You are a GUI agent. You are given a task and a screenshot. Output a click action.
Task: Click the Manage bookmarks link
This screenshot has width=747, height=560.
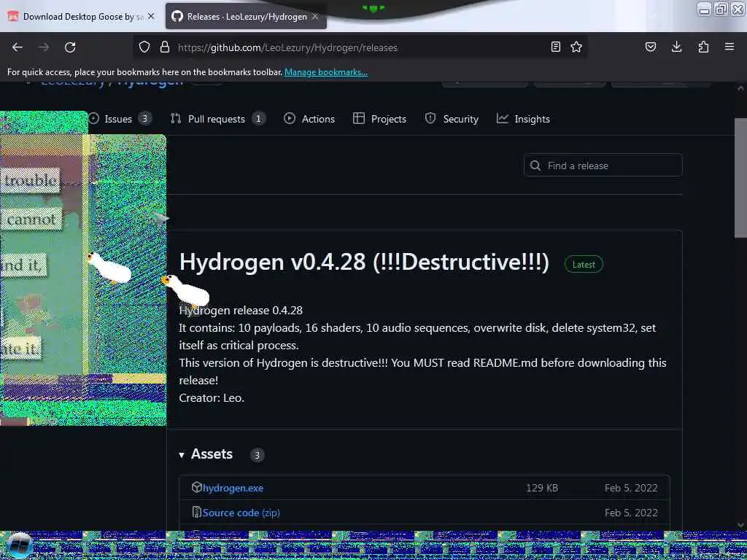click(326, 72)
